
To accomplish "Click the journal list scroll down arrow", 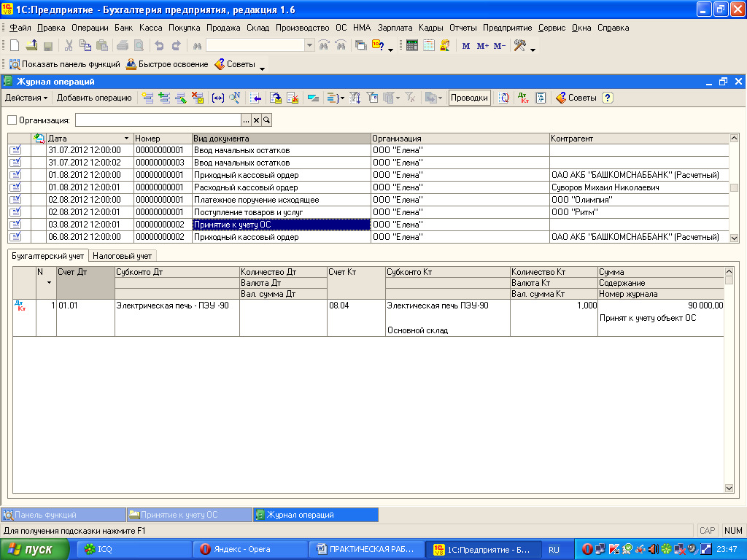I will [x=734, y=238].
